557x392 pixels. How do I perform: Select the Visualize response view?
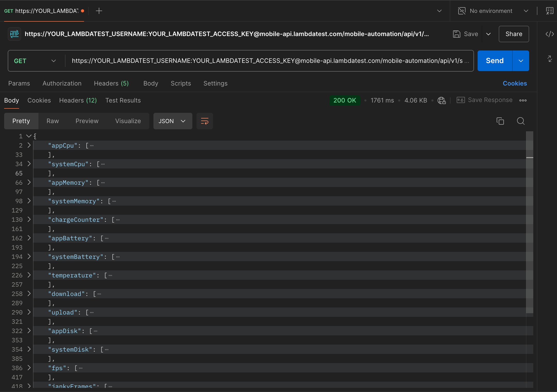(x=128, y=121)
